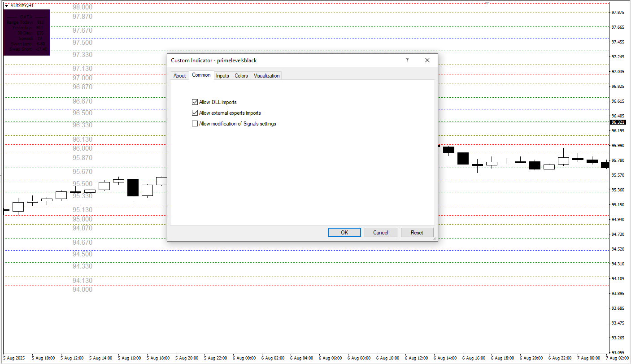Switch to the About tab
631x364 pixels.
tap(179, 76)
